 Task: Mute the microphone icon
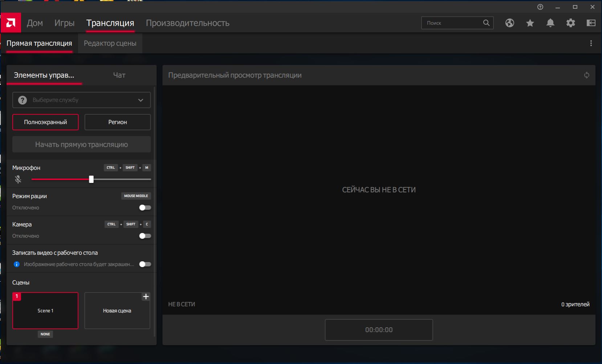click(17, 179)
